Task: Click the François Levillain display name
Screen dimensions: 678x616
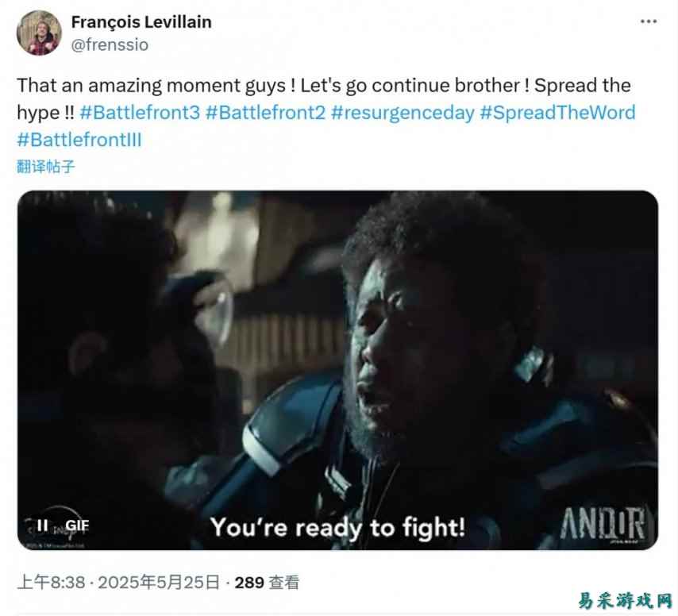Action: [141, 21]
